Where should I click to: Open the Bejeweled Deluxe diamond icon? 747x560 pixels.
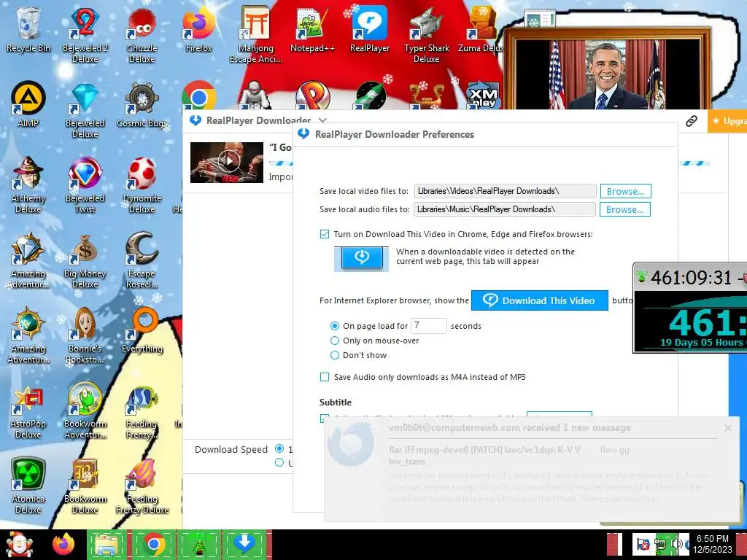[85, 109]
